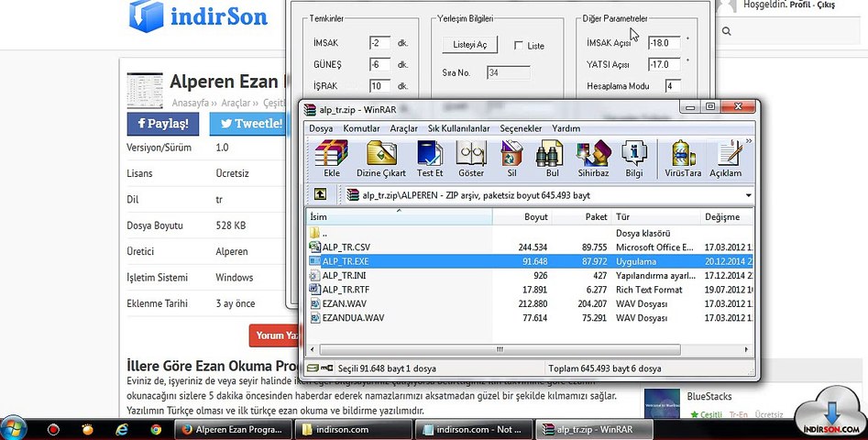This screenshot has height=440, width=868.
Task: Click the Profil link
Action: [800, 5]
